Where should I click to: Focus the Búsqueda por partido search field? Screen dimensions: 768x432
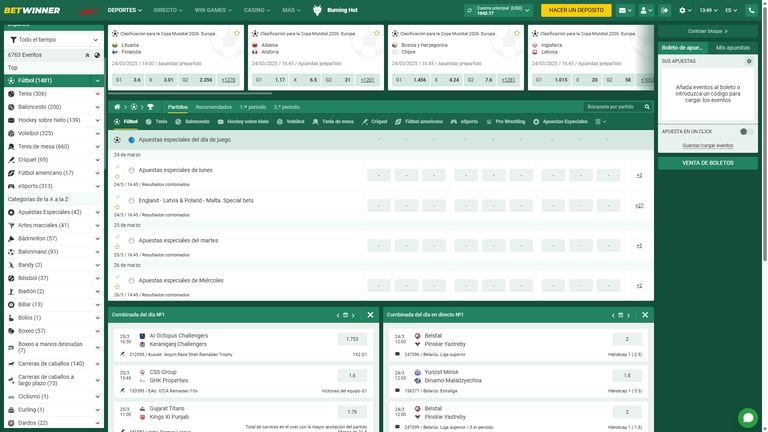click(x=613, y=107)
